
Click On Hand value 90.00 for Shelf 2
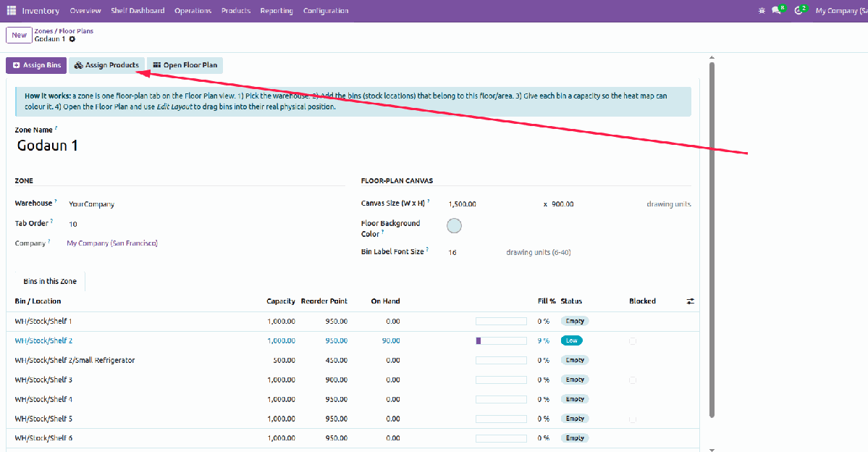pos(391,340)
